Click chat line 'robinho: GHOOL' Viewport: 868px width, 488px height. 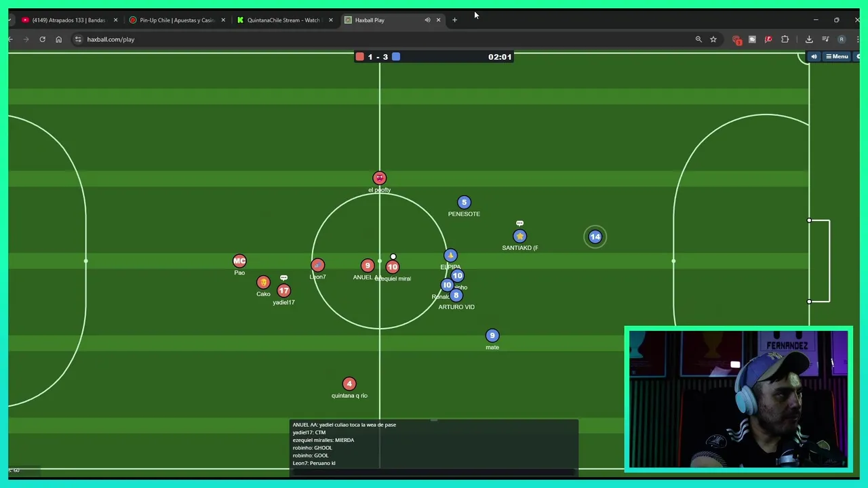click(x=312, y=447)
